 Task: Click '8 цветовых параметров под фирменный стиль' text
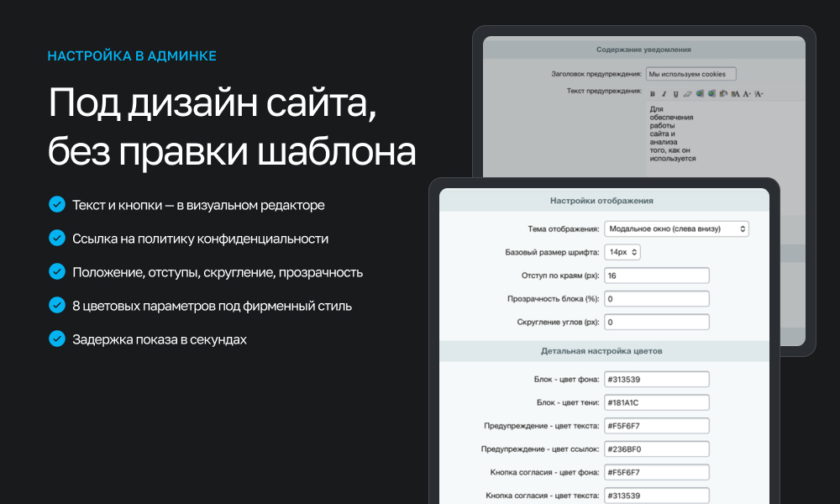[213, 306]
